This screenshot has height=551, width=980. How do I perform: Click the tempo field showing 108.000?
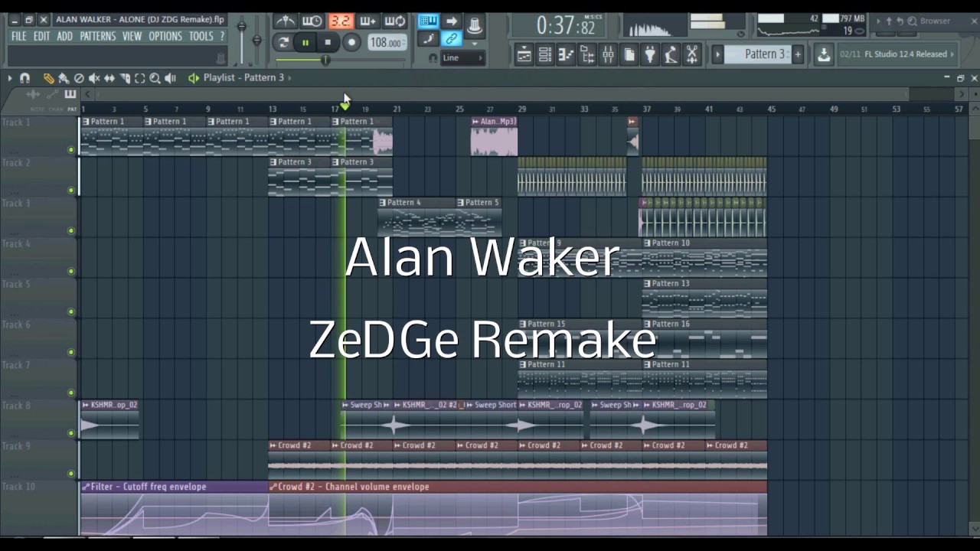point(387,43)
